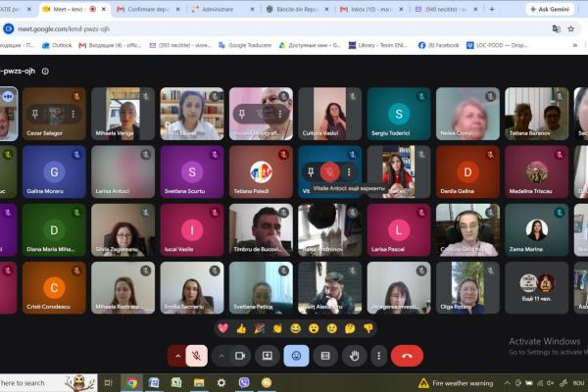The height and width of the screenshot is (392, 588).
Task: Pin Cezar Salagor's tile
Action: click(35, 114)
